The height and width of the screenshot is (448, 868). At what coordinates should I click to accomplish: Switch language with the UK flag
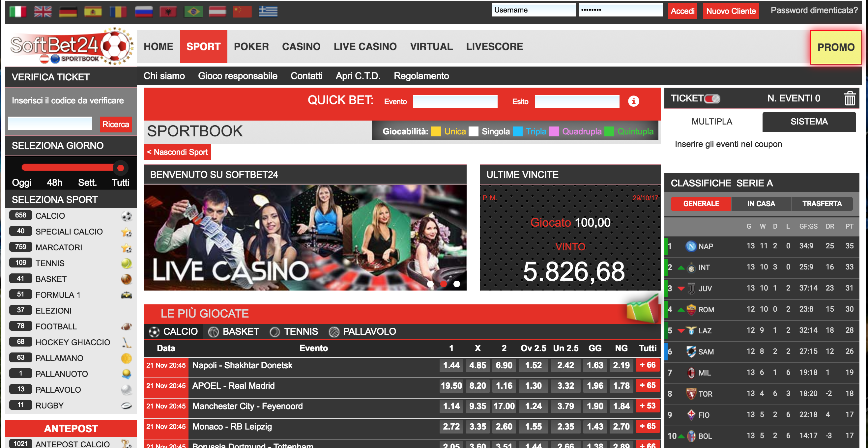click(x=43, y=12)
